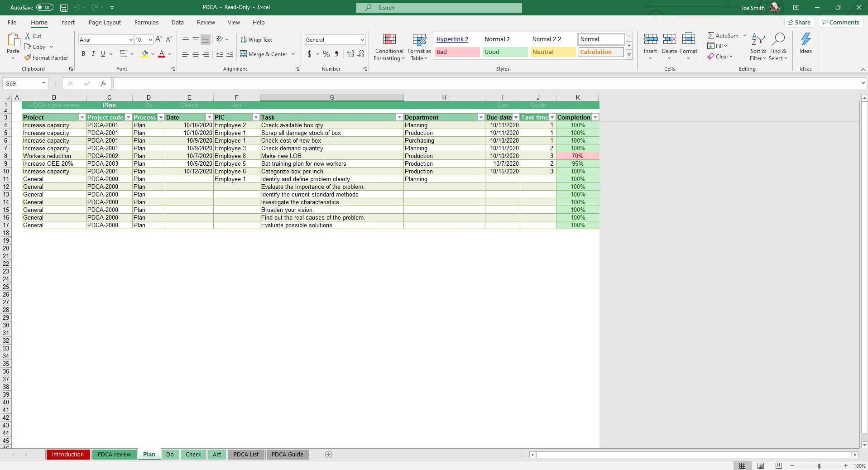
Task: Toggle AutoSave switch
Action: [45, 8]
